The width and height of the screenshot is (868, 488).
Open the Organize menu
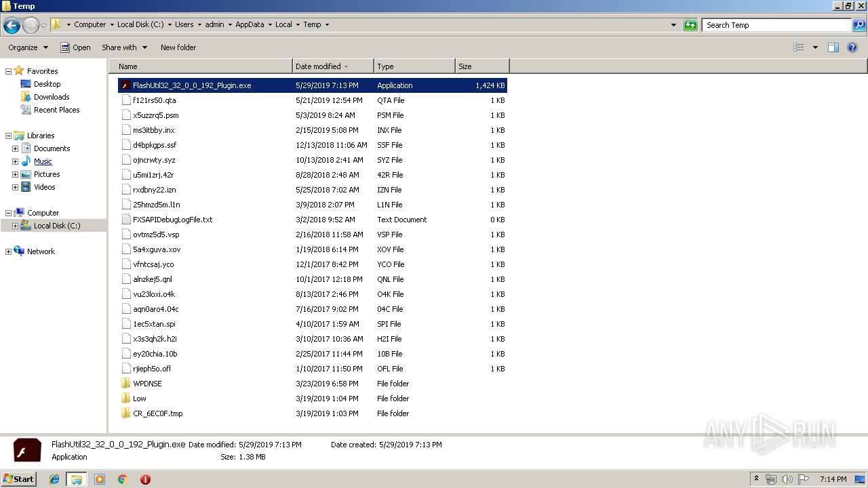click(28, 47)
